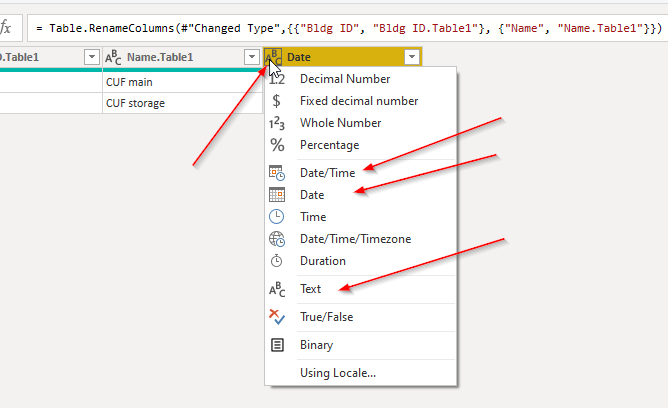Screen dimensions: 668x408
Task: Click the ABC Text icon in menu
Action: 277,289
